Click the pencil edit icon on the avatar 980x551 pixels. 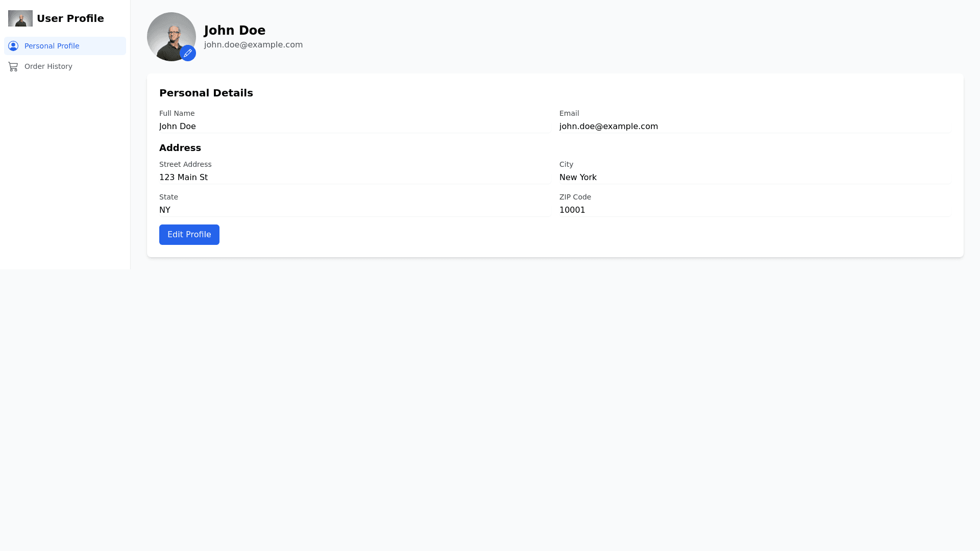click(188, 53)
